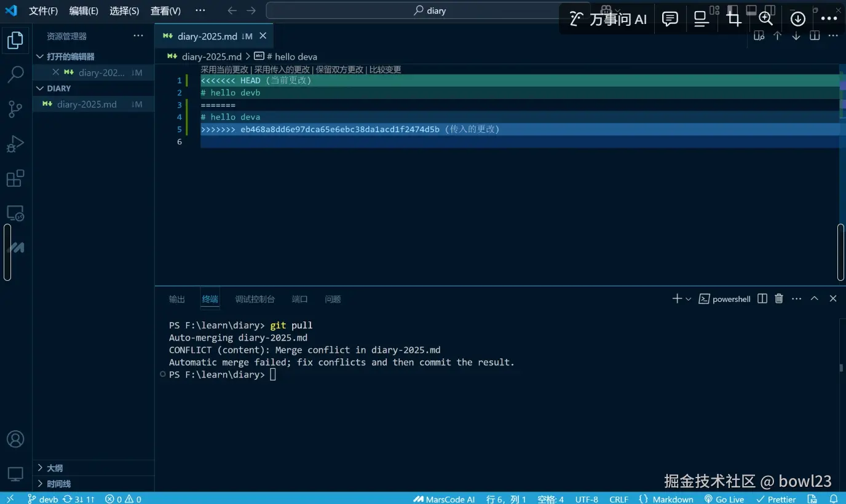Create a new terminal with plus icon
This screenshot has height=504, width=846.
click(x=677, y=299)
